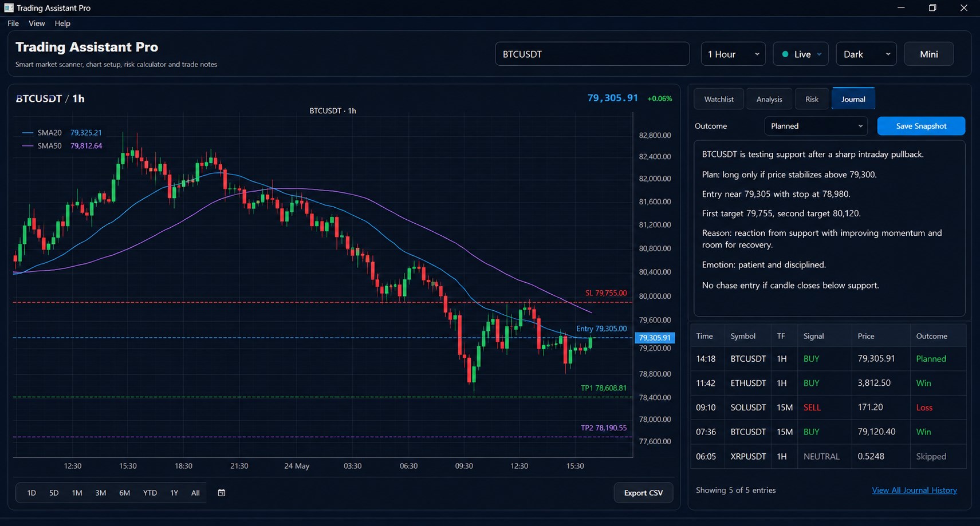Click the Skipped outcome in XRPUSDT row
This screenshot has width=980, height=526.
tap(931, 456)
